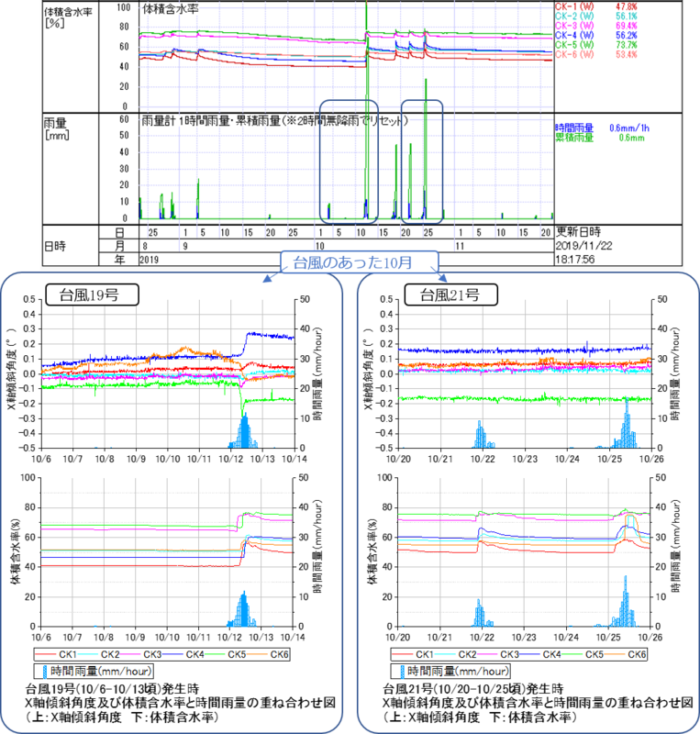Select CK3 in the 台風19号 panel legend
Viewport: 700px width, 734px height.
pyautogui.click(x=140, y=654)
